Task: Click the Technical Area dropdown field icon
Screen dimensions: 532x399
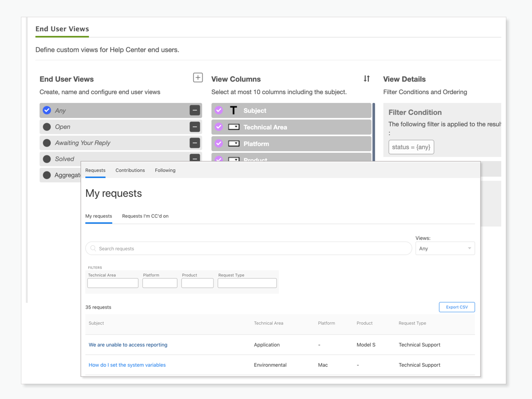Action: 234,127
